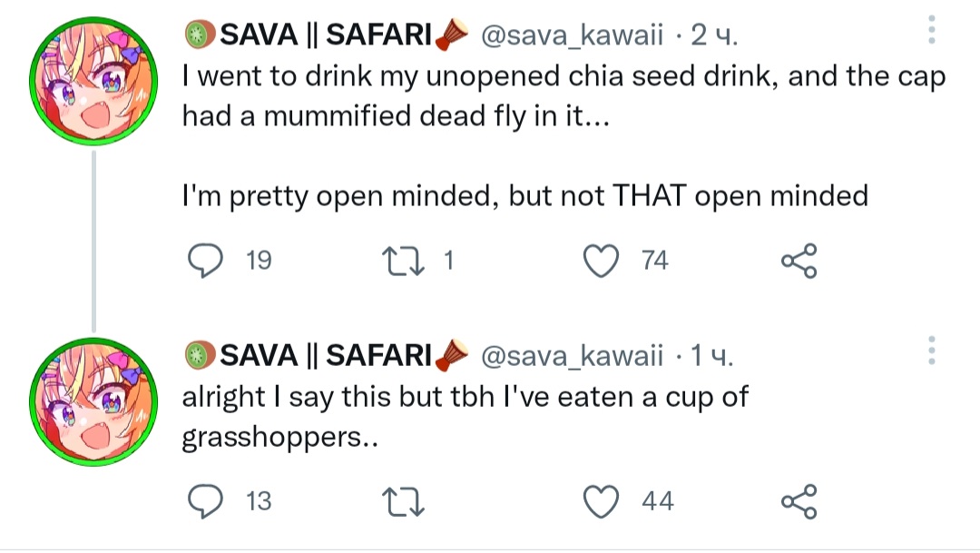Click @sava_kawaii handle on the second tweet
This screenshot has width=980, height=553.
point(572,356)
